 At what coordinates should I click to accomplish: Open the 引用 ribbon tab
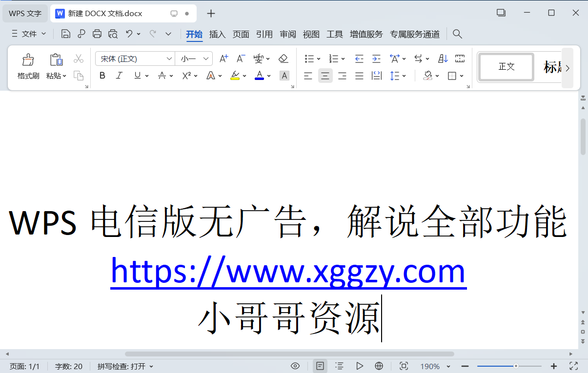[264, 34]
